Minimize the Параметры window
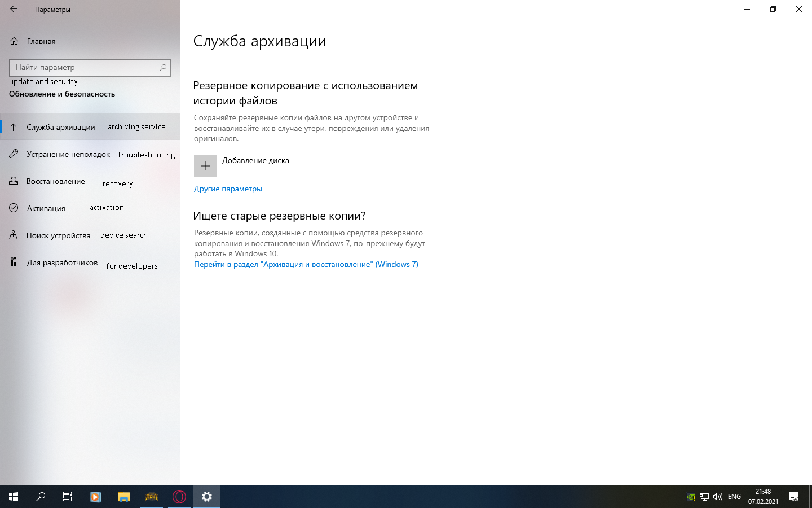 click(747, 9)
